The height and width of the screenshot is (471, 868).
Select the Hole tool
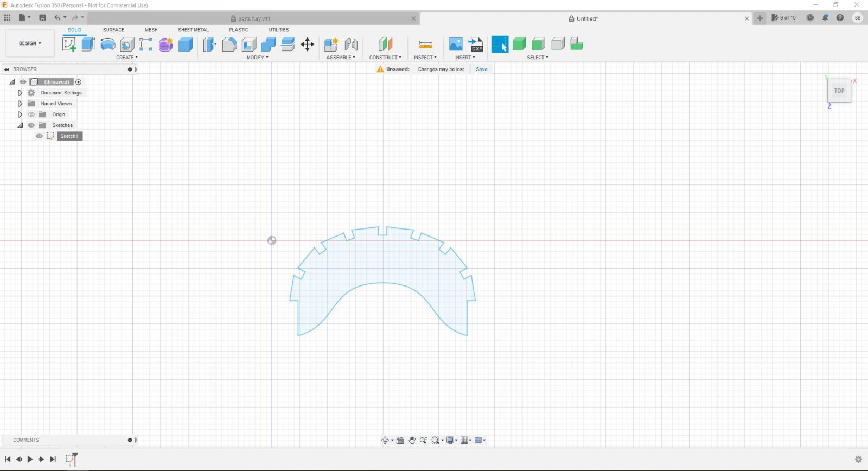tap(127, 44)
